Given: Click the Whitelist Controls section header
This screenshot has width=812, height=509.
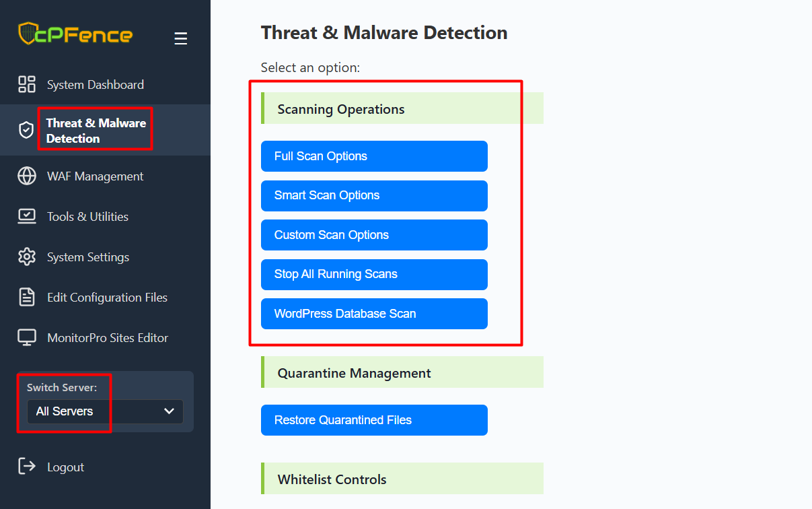Looking at the screenshot, I should point(402,479).
